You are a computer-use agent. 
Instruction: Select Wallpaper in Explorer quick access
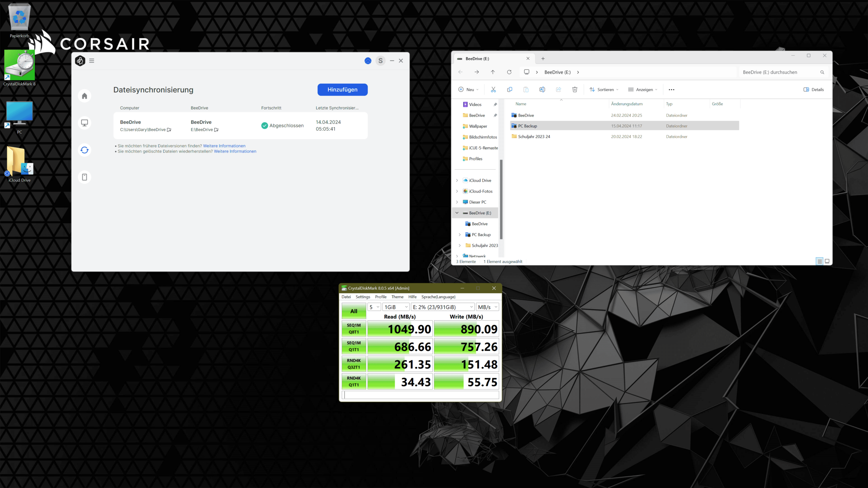478,126
